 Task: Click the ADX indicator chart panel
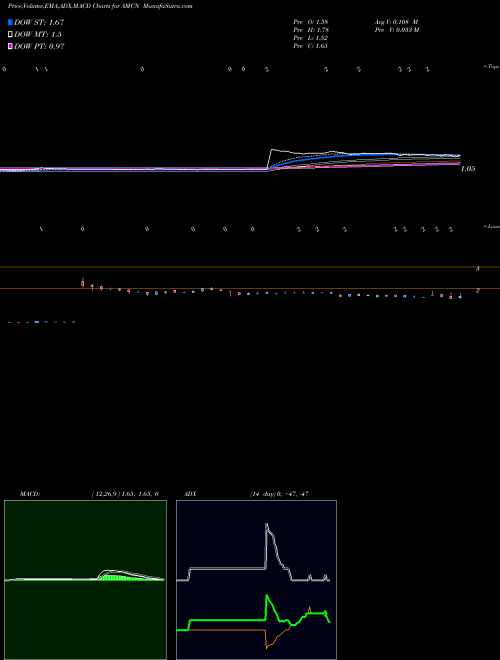[x=256, y=580]
